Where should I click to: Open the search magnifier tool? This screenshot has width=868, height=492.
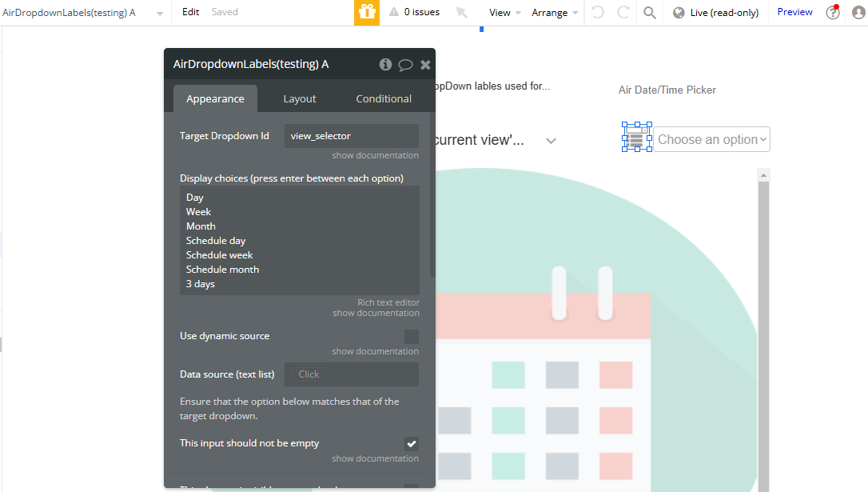[650, 13]
